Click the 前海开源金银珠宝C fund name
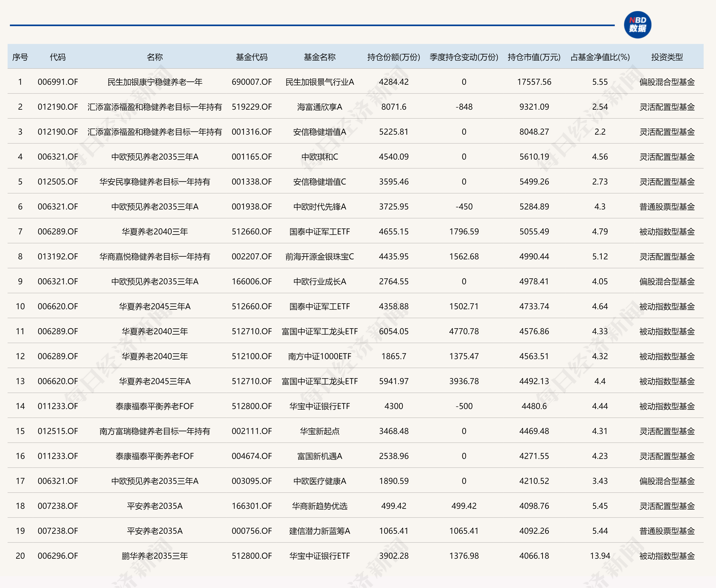The height and width of the screenshot is (588, 716). coord(320,257)
